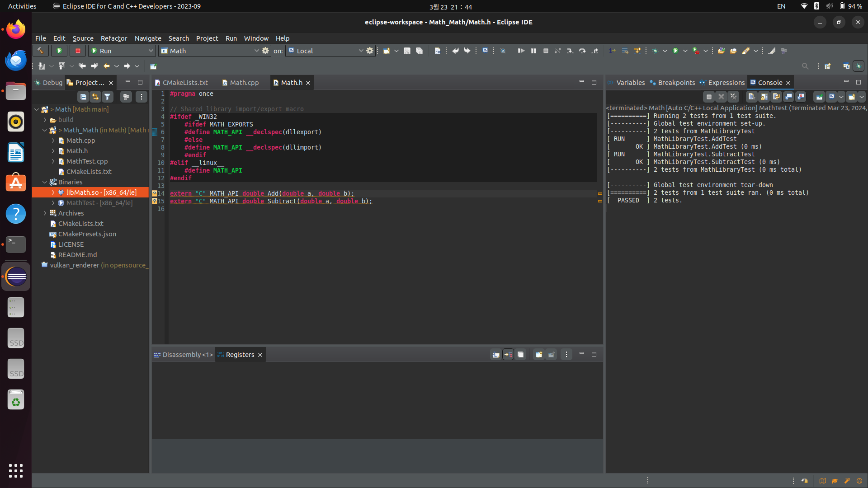This screenshot has height=488, width=868.
Task: Click the warning marker on line 14 gutter
Action: click(x=155, y=193)
